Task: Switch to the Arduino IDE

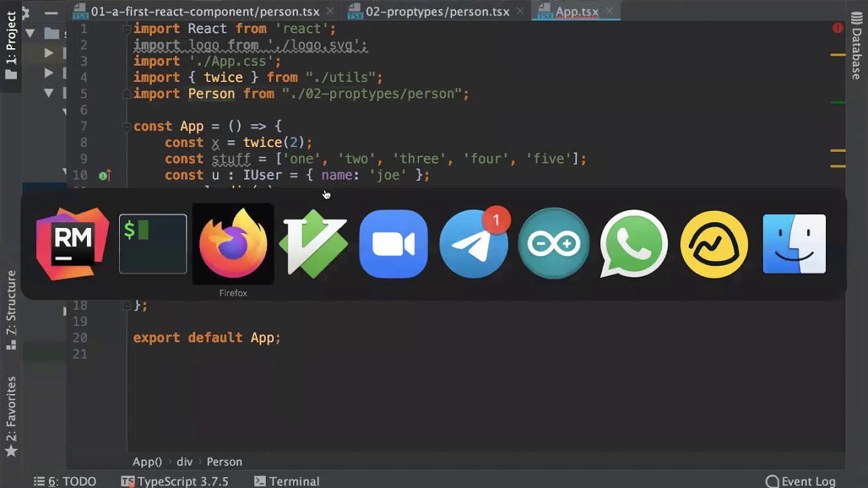Action: (554, 244)
